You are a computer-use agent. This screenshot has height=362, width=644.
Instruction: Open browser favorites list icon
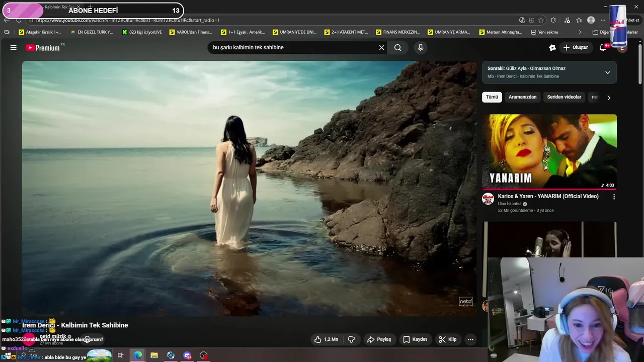point(579,20)
